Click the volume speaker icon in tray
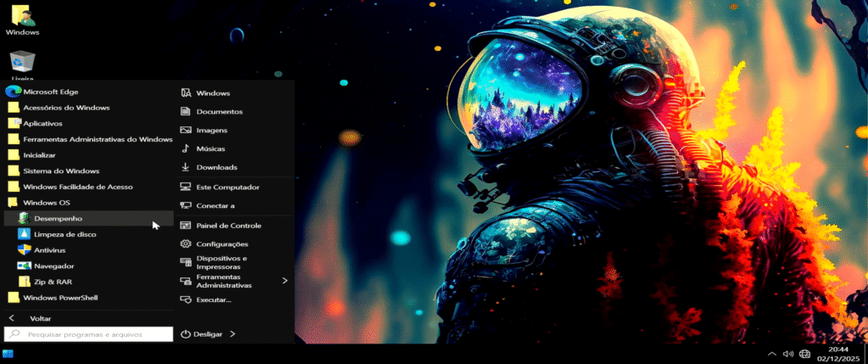The width and height of the screenshot is (868, 364). click(x=787, y=354)
